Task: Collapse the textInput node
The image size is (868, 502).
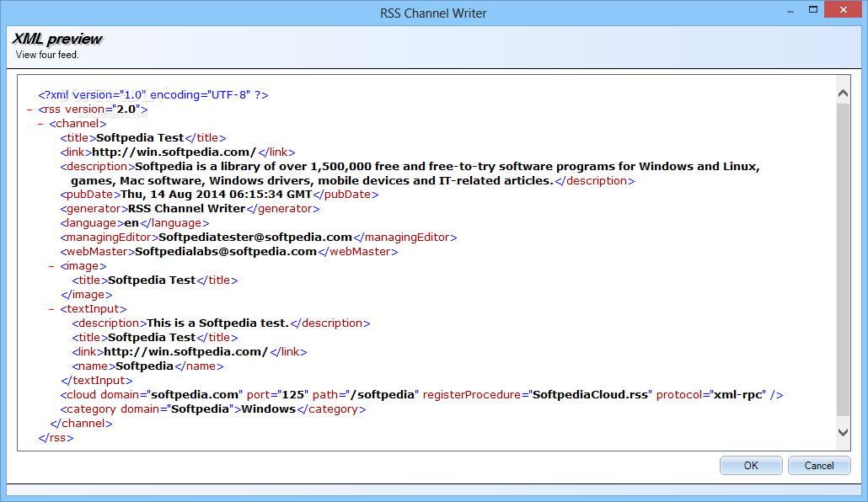Action: pyautogui.click(x=51, y=309)
